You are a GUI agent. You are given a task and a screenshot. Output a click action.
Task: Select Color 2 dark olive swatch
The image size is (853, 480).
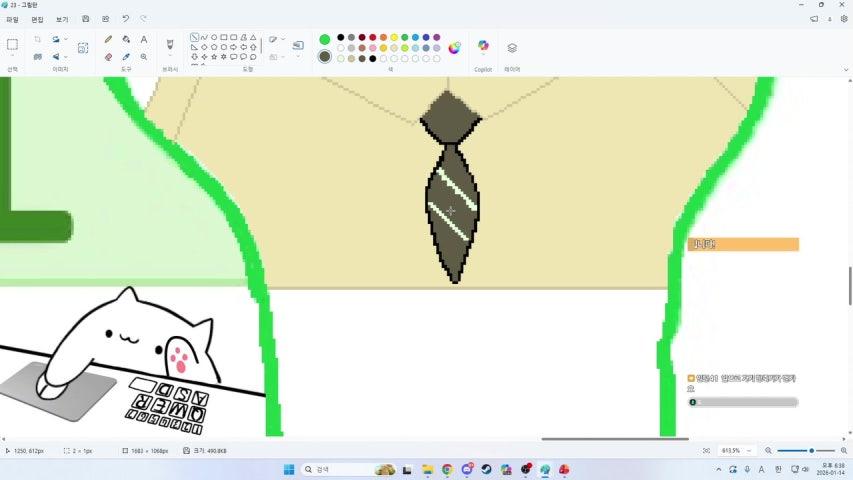(x=325, y=56)
